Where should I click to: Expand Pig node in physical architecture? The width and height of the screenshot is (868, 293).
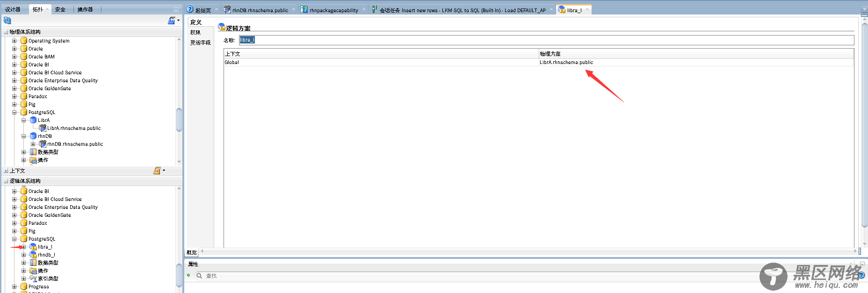coord(14,104)
